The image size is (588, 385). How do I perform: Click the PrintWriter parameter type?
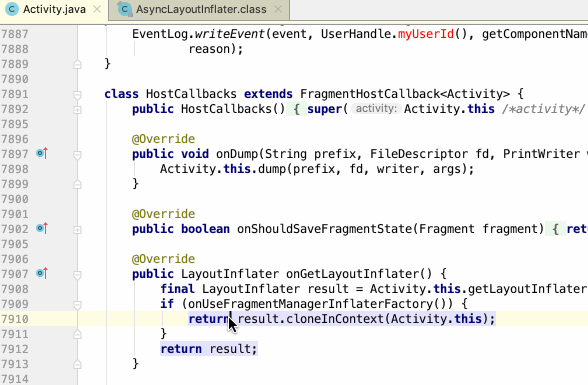542,154
